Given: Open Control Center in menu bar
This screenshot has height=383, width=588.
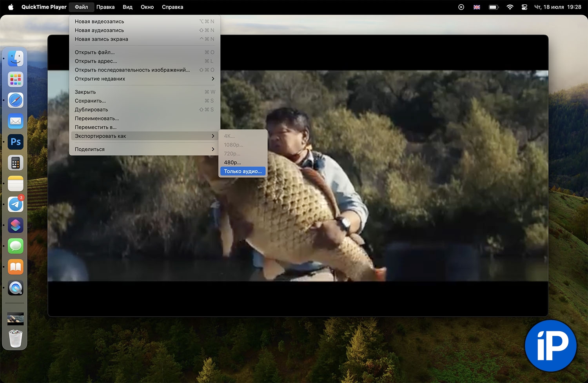Looking at the screenshot, I should tap(524, 7).
